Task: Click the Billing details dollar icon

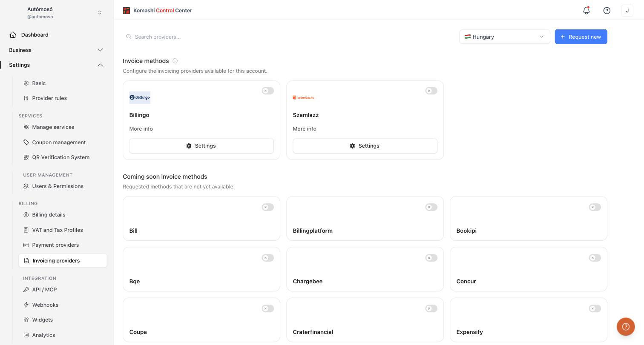Action: [26, 215]
